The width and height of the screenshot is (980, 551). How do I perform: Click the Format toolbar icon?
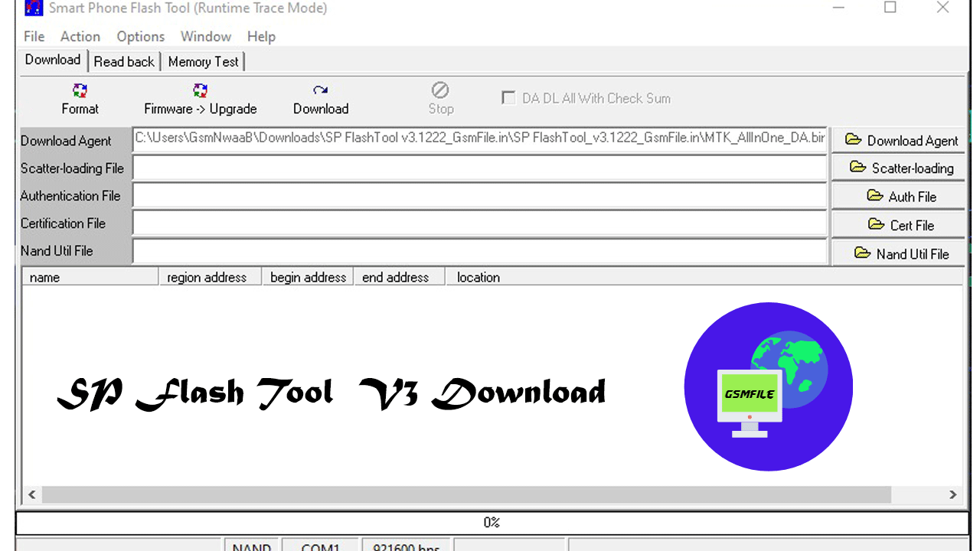[x=80, y=92]
